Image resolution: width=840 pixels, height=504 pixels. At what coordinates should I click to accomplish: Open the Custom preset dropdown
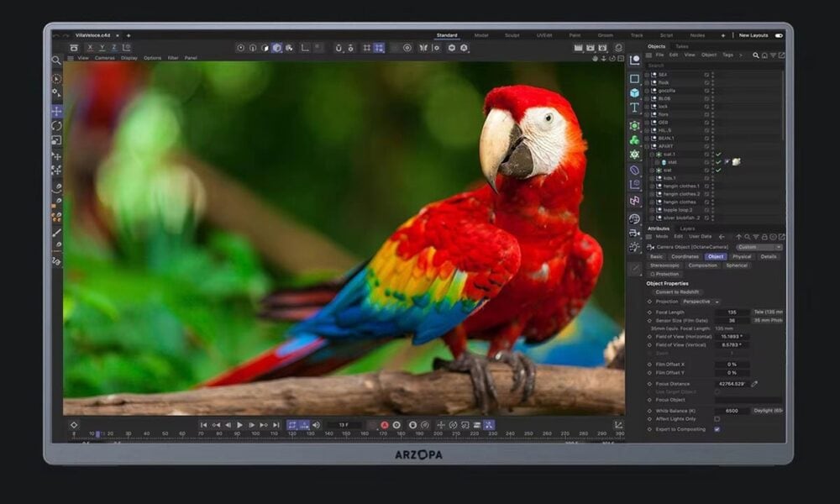[x=759, y=247]
